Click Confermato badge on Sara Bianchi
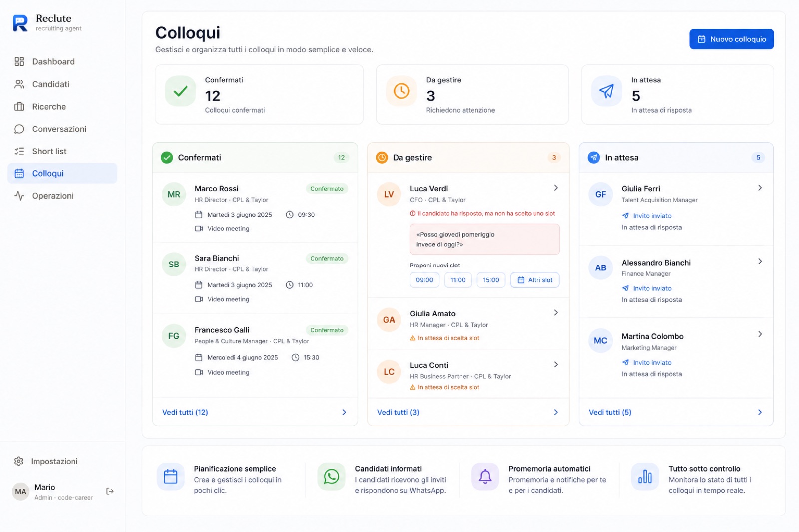Viewport: 799px width, 532px height. point(327,259)
